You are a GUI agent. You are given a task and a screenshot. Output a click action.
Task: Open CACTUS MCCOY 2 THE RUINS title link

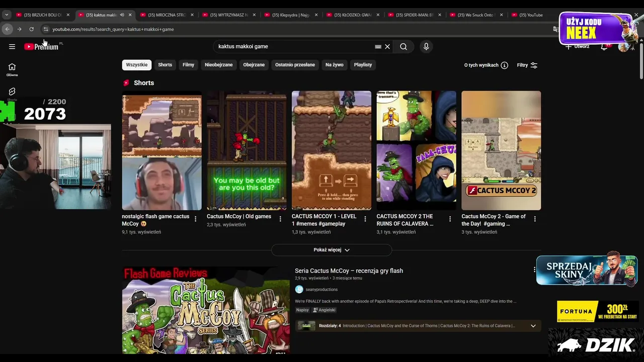(x=405, y=220)
